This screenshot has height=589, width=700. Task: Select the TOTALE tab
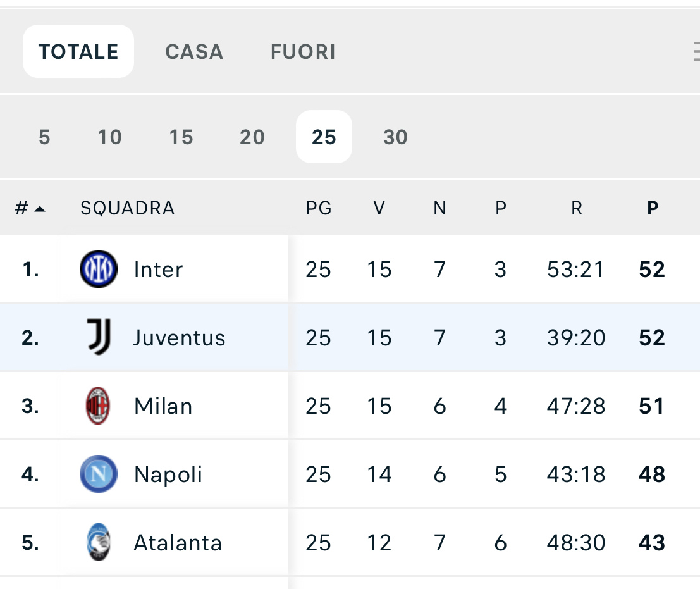[78, 51]
